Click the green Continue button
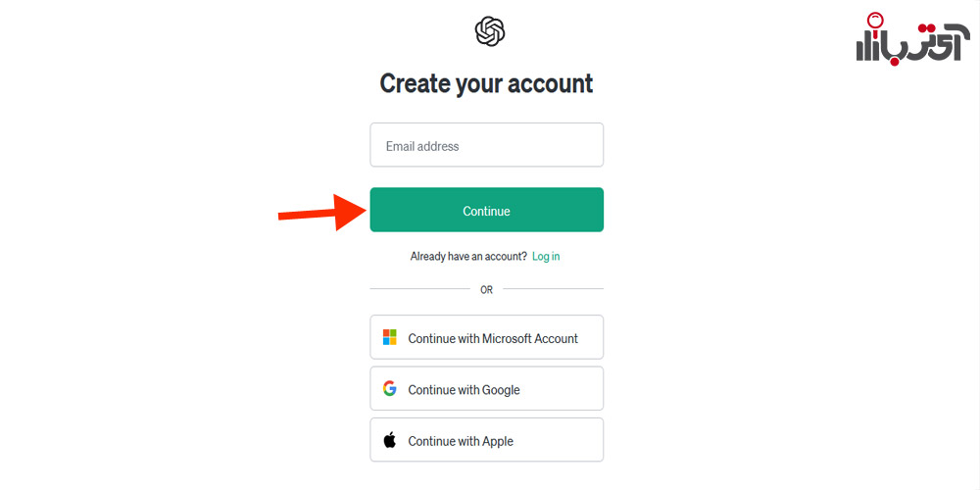This screenshot has width=980, height=490. pos(487,210)
